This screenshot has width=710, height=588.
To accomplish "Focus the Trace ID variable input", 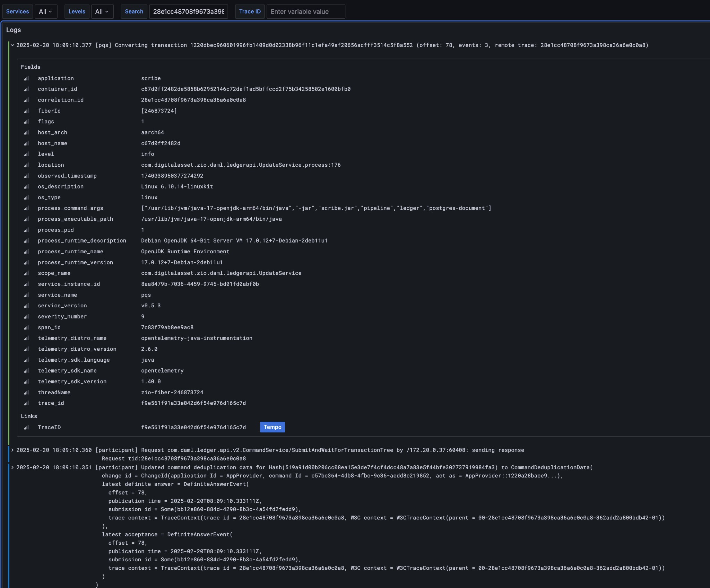I will pos(305,11).
